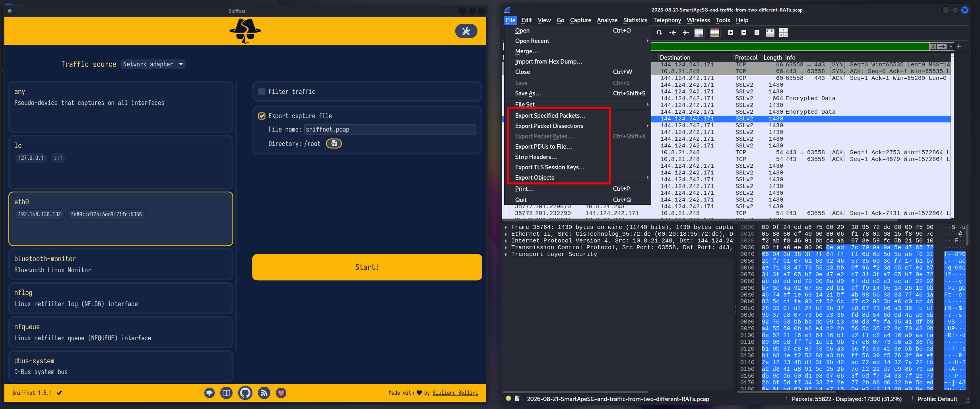Open Sniffnet wiki book icon
980x409 pixels.
tap(226, 393)
